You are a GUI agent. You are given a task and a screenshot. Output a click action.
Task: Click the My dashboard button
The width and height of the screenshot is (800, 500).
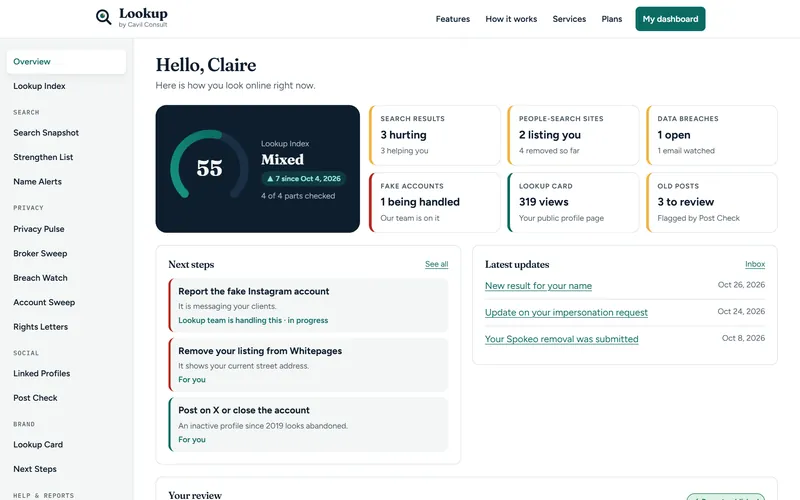[670, 19]
